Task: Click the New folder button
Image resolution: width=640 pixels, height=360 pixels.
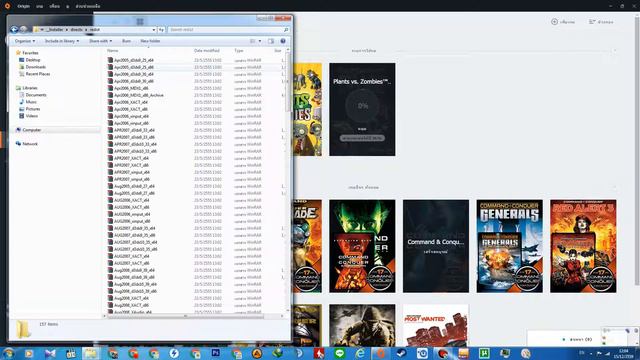Action: 150,41
